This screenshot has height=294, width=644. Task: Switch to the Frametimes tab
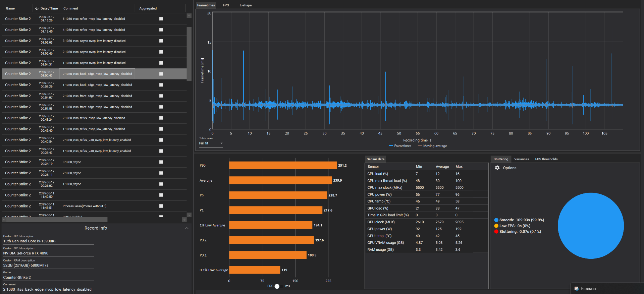point(206,5)
